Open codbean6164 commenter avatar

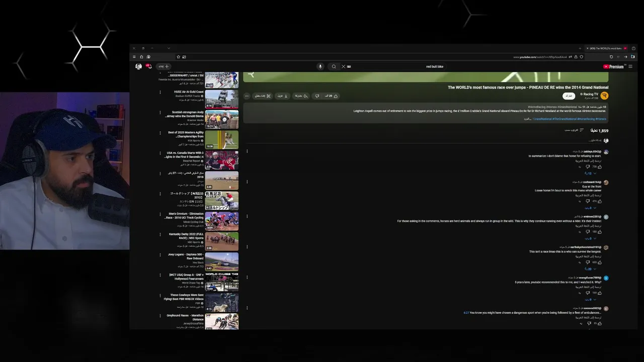(606, 183)
